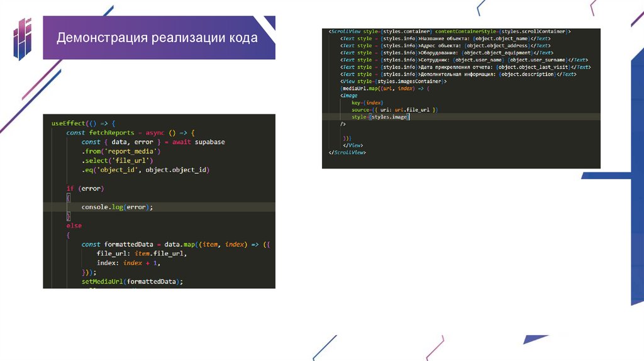
Task: Click the 'setMediaUrl(formattedData);' line
Action: click(132, 281)
